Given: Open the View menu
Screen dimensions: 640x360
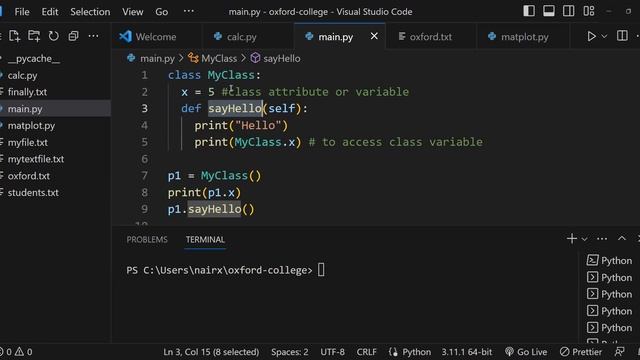Looking at the screenshot, I should tap(133, 12).
